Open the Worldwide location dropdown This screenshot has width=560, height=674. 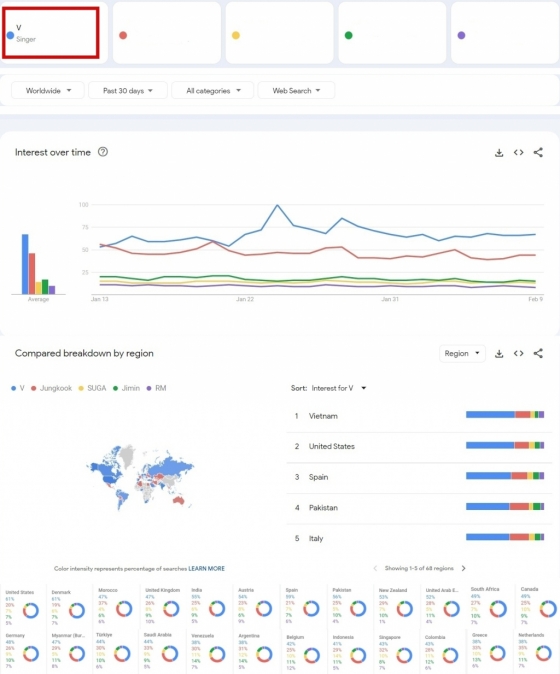[x=48, y=91]
